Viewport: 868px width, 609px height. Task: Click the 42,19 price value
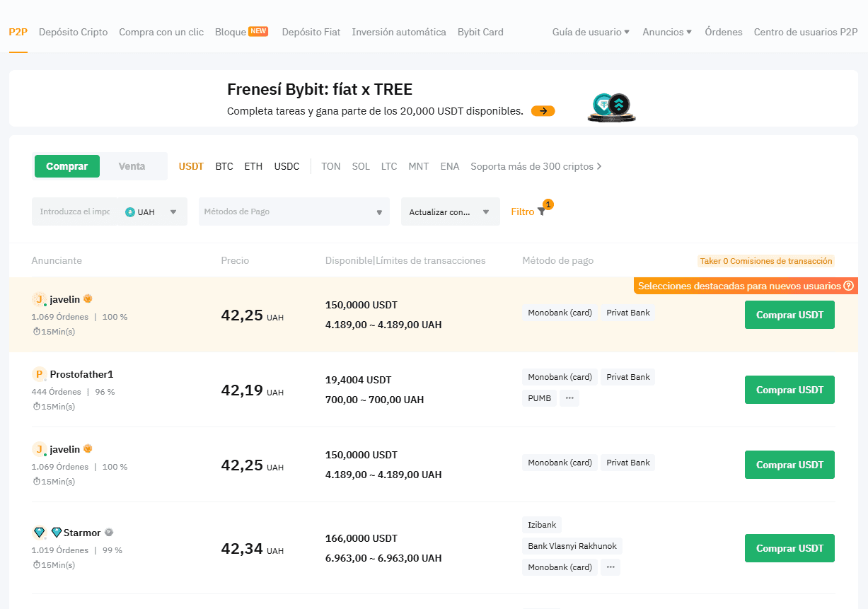pyautogui.click(x=242, y=390)
